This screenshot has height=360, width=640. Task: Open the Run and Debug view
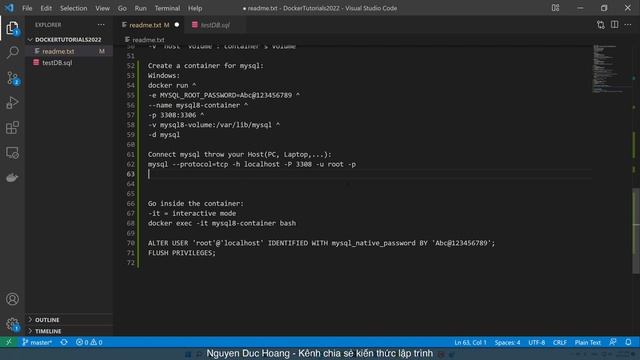(12, 103)
